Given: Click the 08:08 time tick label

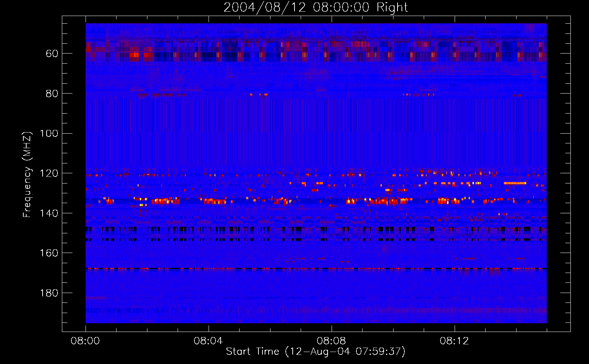Looking at the screenshot, I should [x=331, y=341].
